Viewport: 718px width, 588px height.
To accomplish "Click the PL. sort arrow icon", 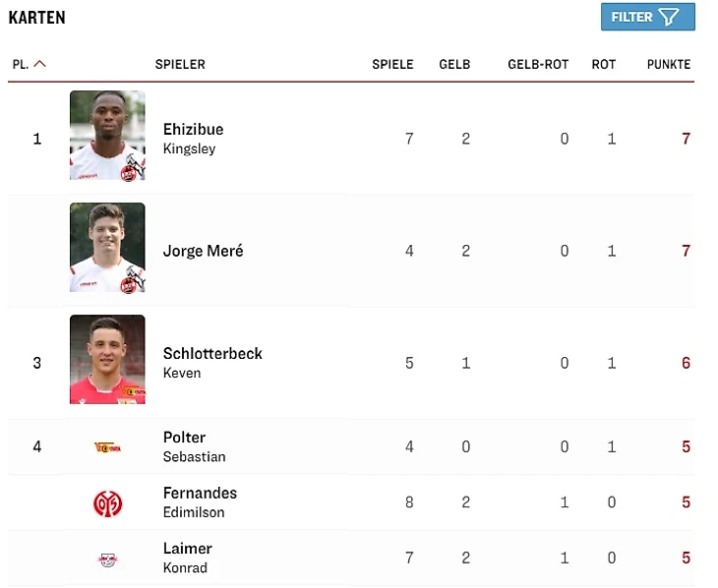I will click(40, 64).
